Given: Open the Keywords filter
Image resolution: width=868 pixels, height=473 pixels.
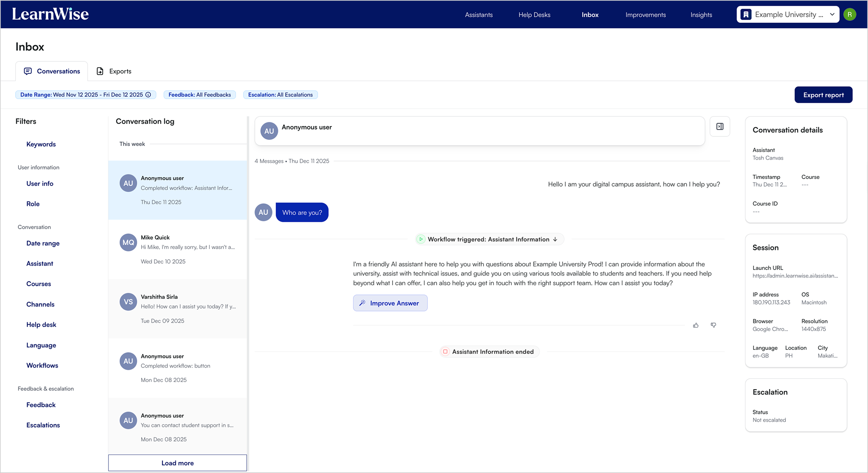Looking at the screenshot, I should point(41,144).
